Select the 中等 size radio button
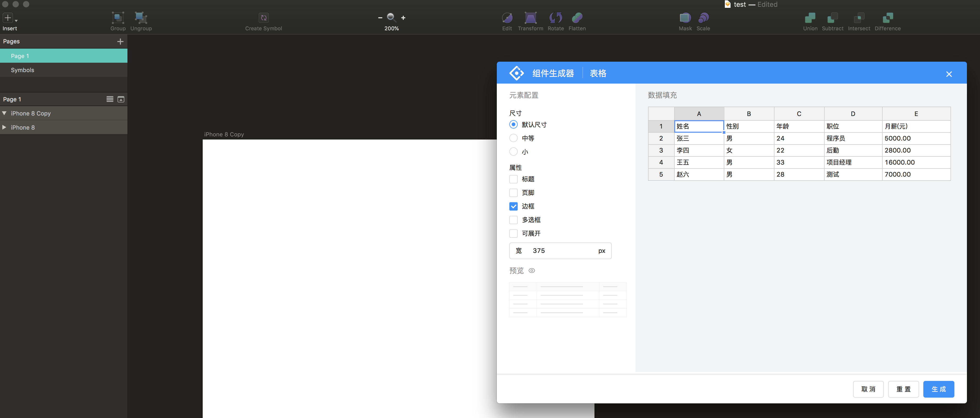The height and width of the screenshot is (418, 980). (513, 138)
